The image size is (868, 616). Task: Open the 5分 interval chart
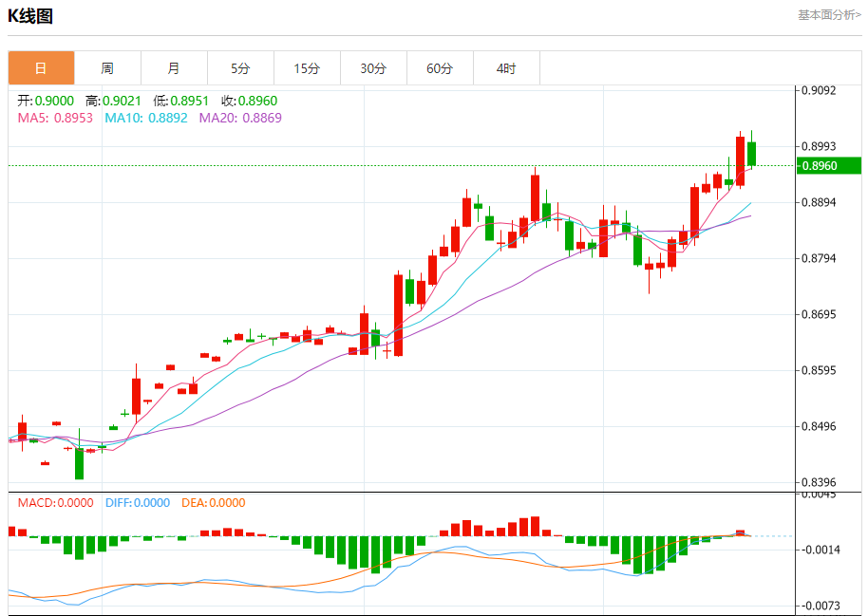tap(240, 68)
